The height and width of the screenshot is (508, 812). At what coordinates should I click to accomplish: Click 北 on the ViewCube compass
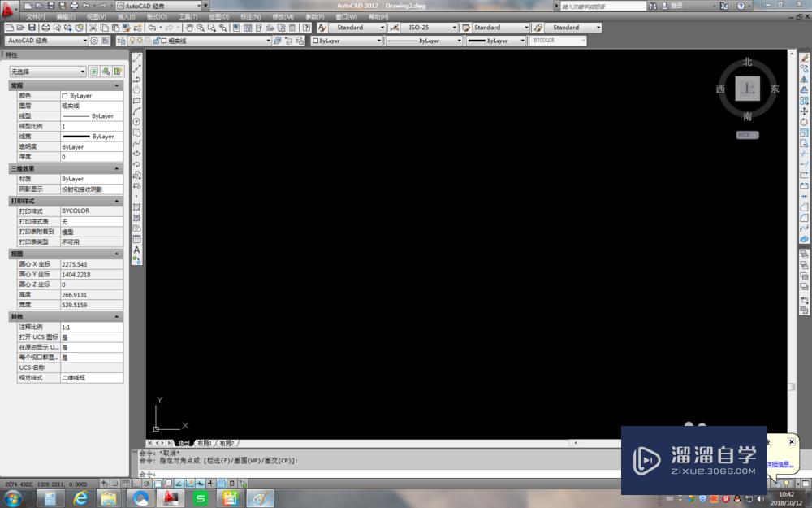tap(747, 63)
